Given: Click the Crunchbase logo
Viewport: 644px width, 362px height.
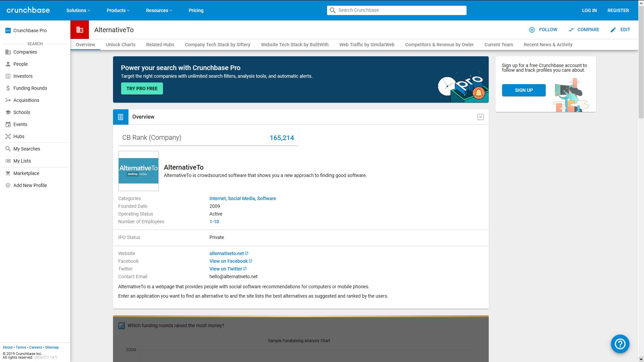Looking at the screenshot, I should pyautogui.click(x=28, y=10).
